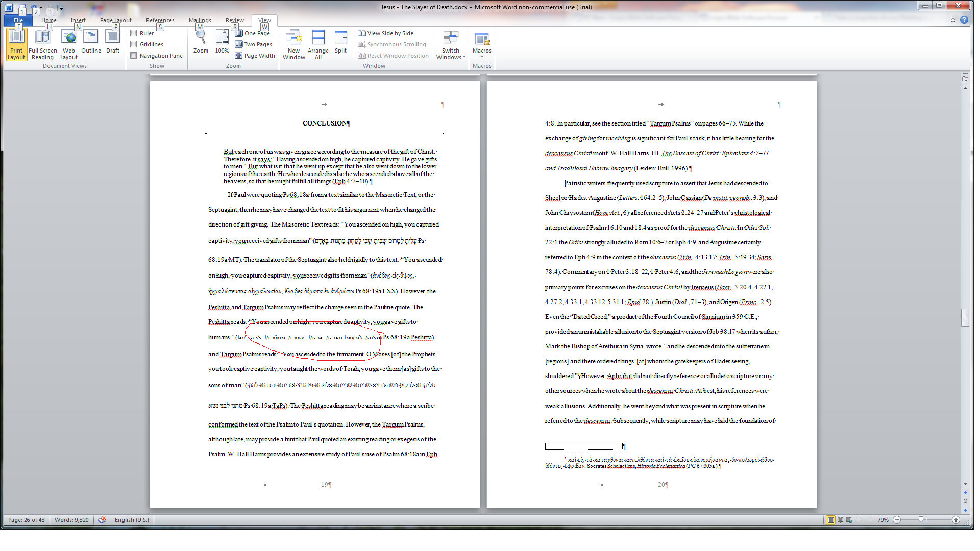Open the Zoom dialog magnifier icon

[201, 38]
